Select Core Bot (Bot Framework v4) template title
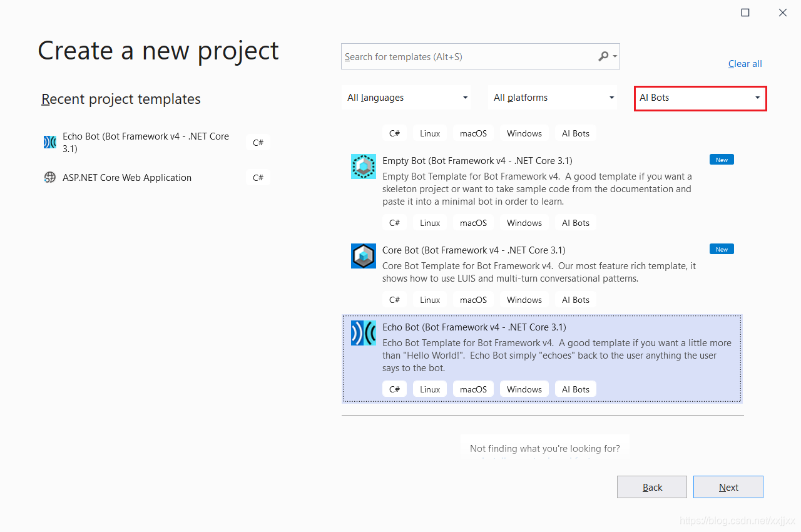 pos(474,250)
